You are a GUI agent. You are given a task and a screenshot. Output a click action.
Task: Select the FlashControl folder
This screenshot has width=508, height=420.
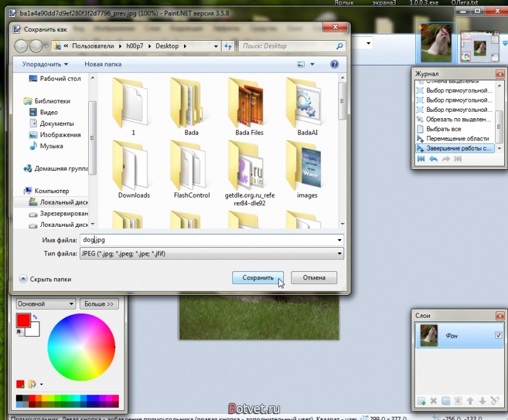click(192, 170)
